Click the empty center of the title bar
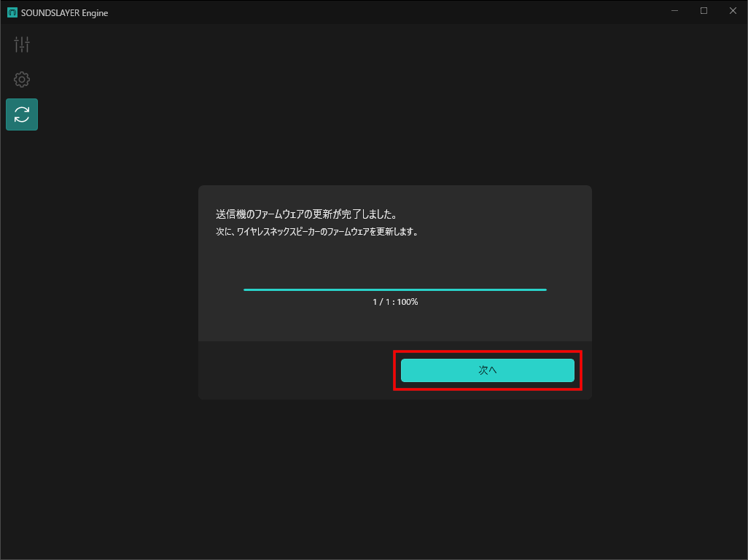Screen dimensions: 748x560 pyautogui.click(x=365, y=11)
